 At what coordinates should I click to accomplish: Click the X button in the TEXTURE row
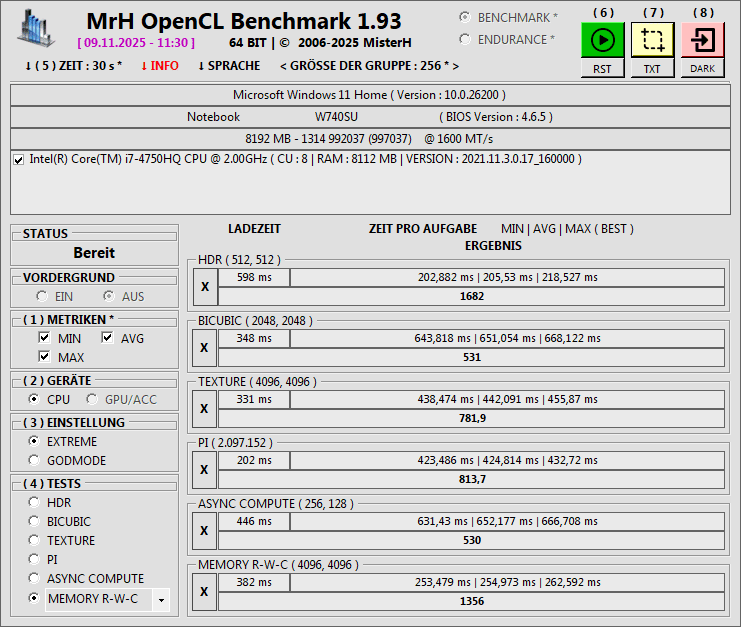[x=205, y=409]
